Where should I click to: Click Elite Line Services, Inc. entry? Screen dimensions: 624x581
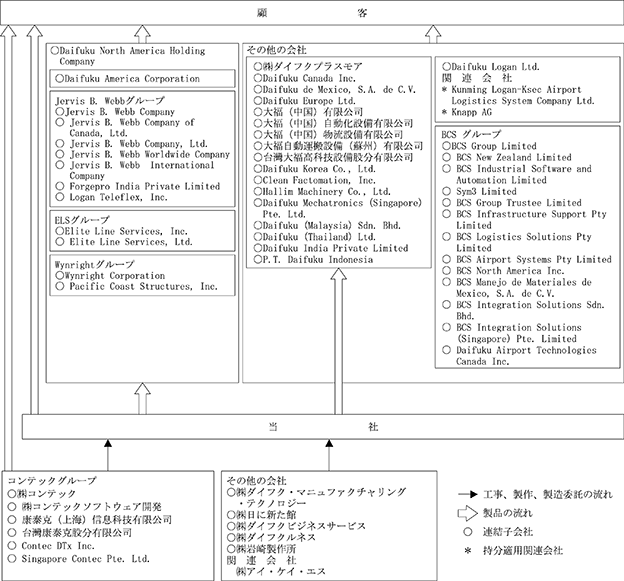[x=121, y=231]
